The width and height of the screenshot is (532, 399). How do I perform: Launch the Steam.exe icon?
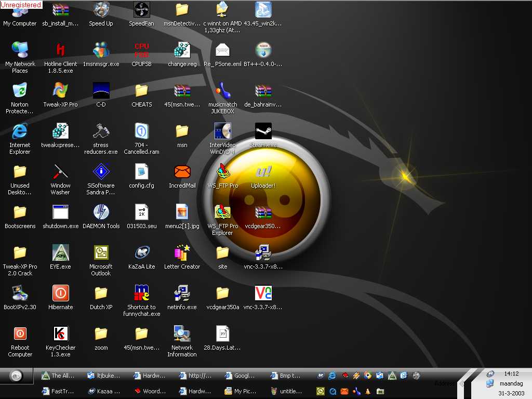[x=263, y=131]
